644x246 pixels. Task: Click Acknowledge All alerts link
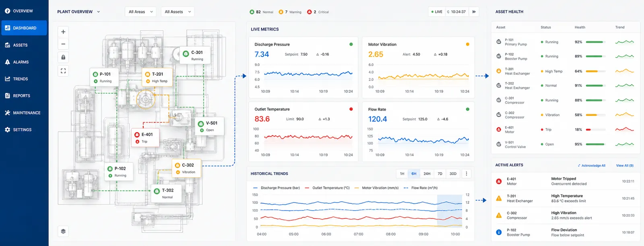[x=592, y=165]
